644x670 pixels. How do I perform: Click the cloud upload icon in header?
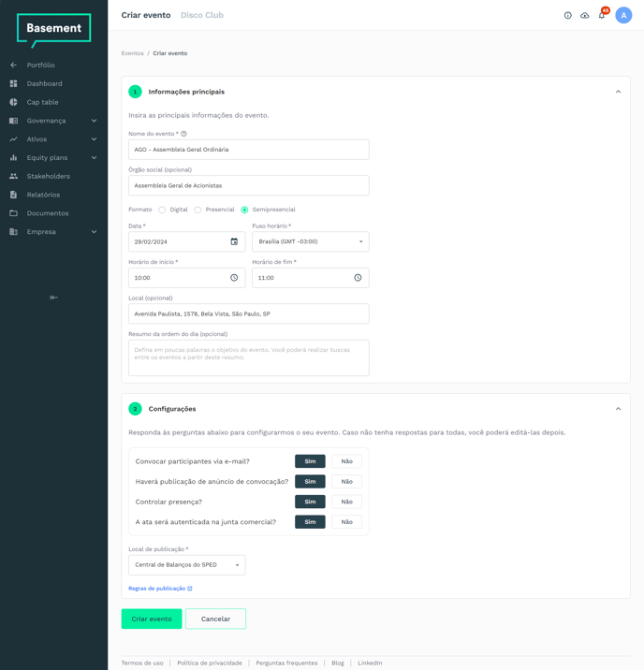click(585, 16)
